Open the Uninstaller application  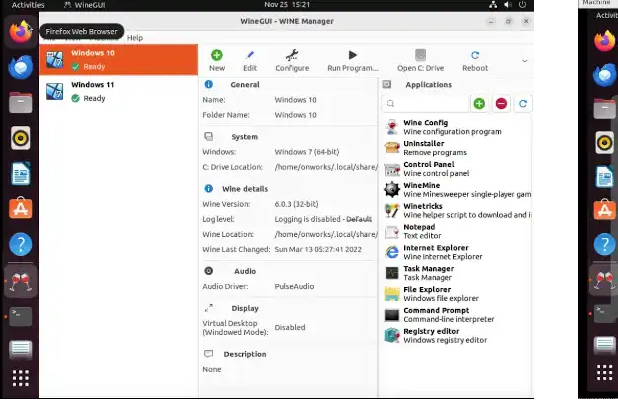coord(456,148)
